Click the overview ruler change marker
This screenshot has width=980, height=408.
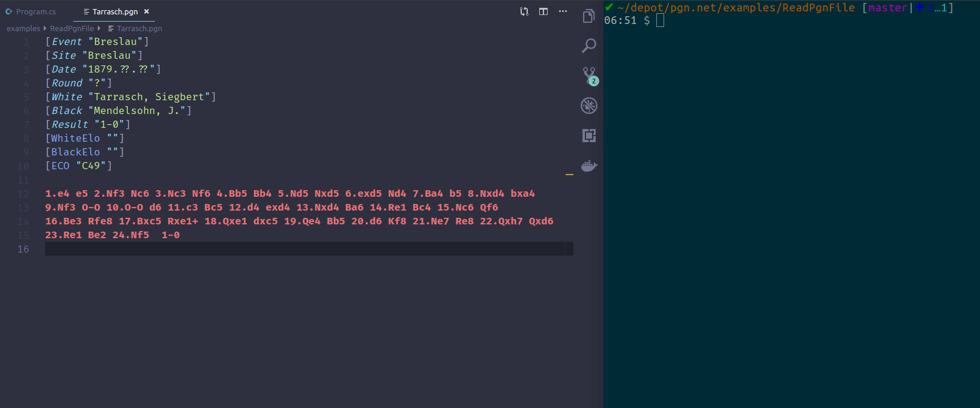coord(569,175)
